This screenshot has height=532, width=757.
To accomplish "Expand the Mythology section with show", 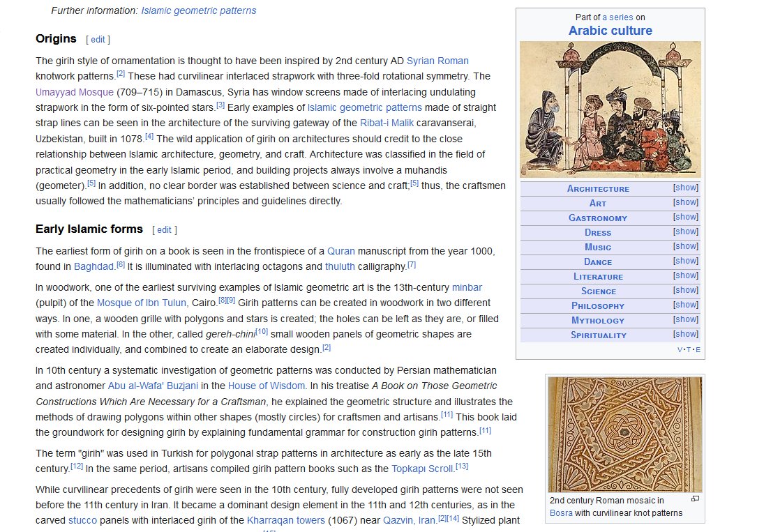I will pos(686,319).
